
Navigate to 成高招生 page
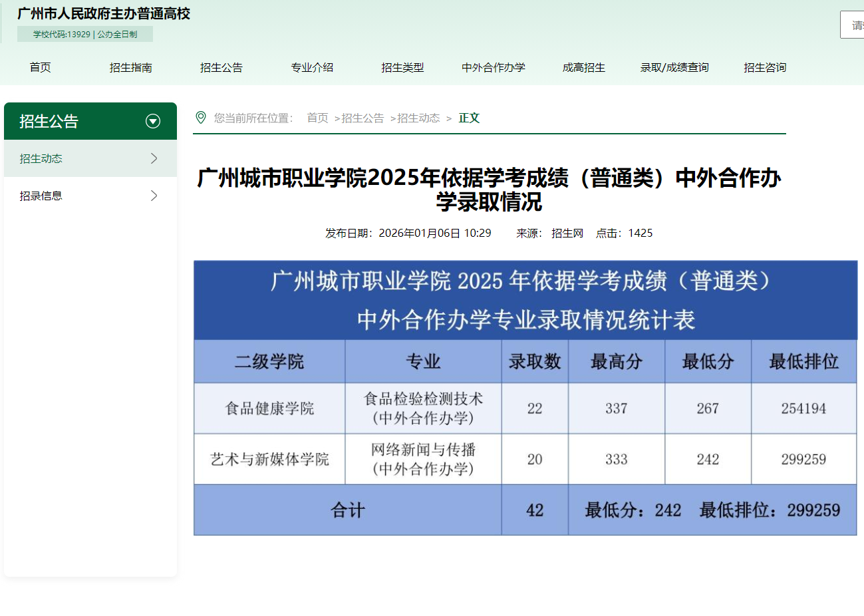583,67
